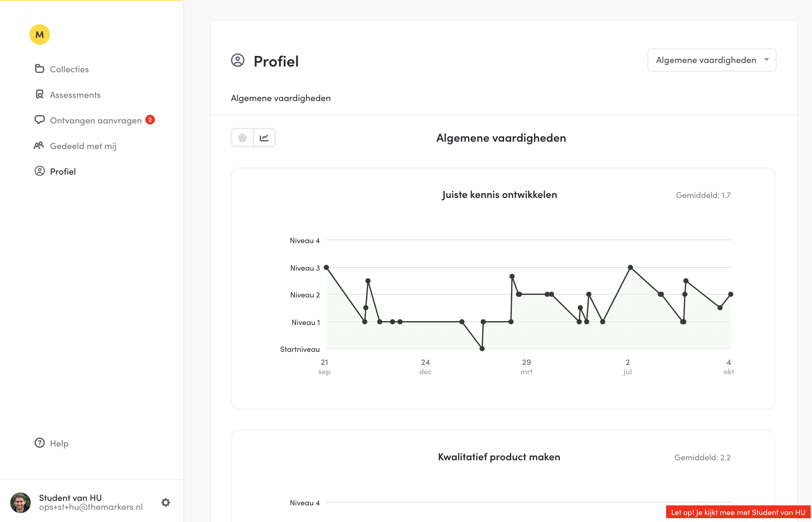The width and height of the screenshot is (812, 522).
Task: Select the lowest data point at Startniveau
Action: click(482, 349)
